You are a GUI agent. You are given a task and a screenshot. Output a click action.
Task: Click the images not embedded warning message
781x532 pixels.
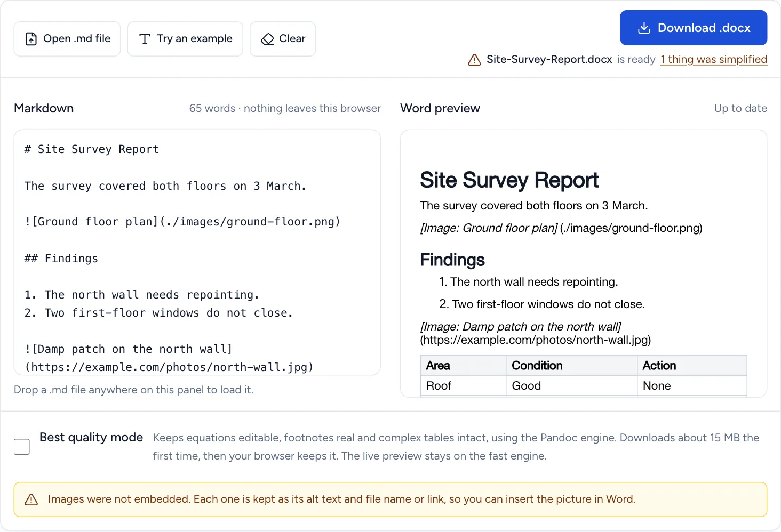tap(341, 499)
